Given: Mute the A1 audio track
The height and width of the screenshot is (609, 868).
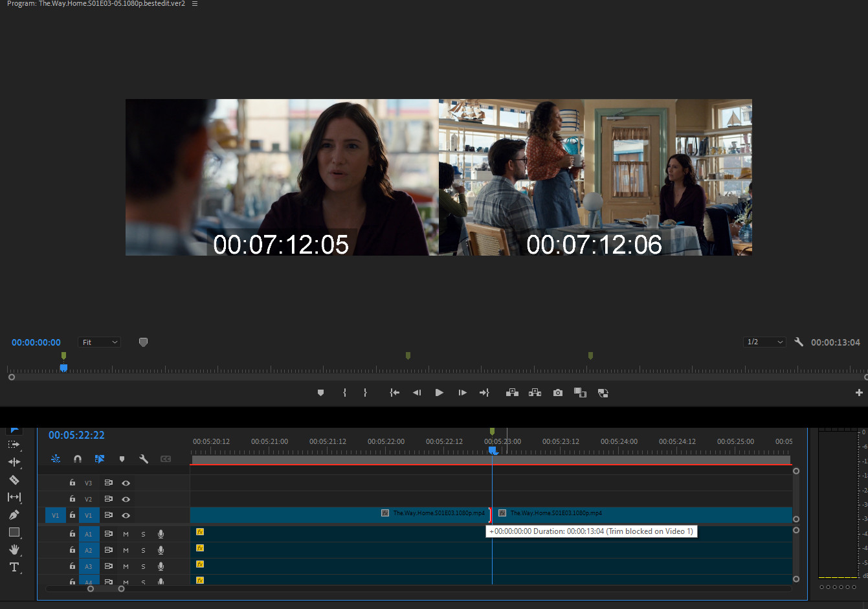Looking at the screenshot, I should point(126,534).
